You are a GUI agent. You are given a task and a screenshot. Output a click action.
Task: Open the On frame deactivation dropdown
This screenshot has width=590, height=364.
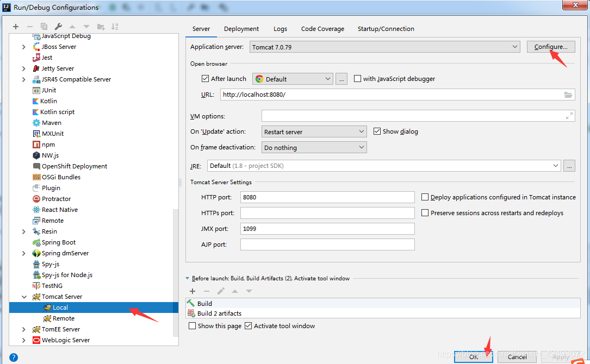click(314, 147)
